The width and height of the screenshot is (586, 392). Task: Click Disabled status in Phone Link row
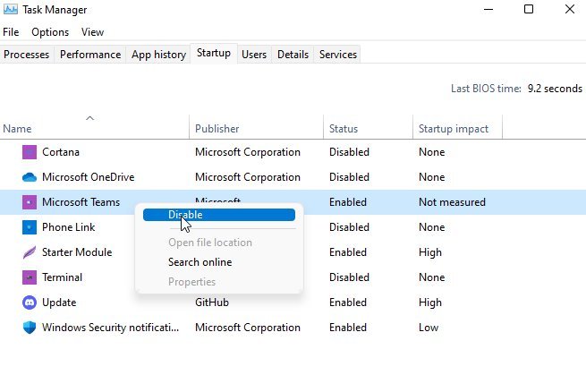[x=349, y=227]
